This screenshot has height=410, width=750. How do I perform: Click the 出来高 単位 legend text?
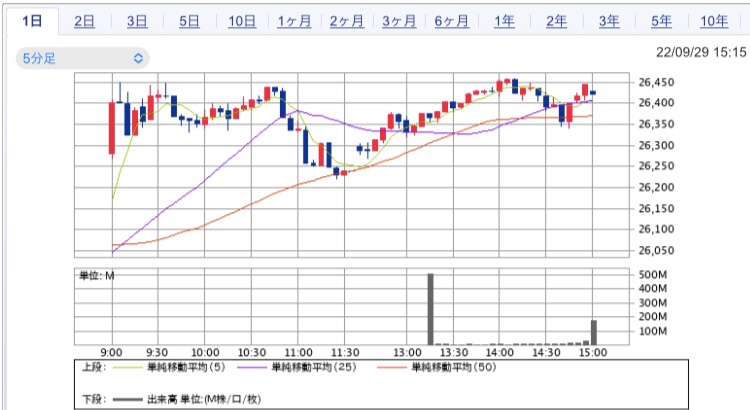coord(204,399)
